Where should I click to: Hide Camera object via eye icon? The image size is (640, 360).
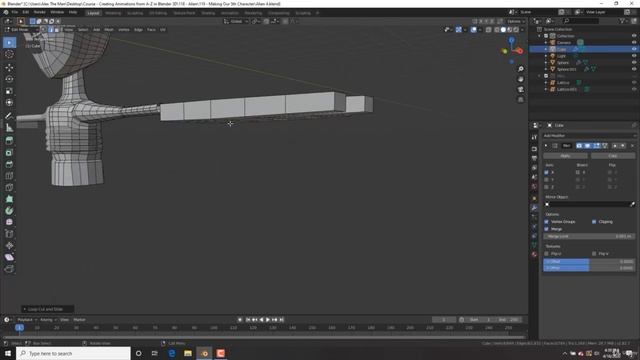point(634,42)
